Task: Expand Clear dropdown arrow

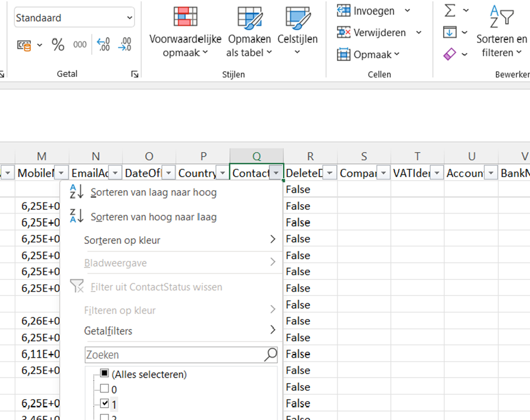Action: [x=464, y=54]
